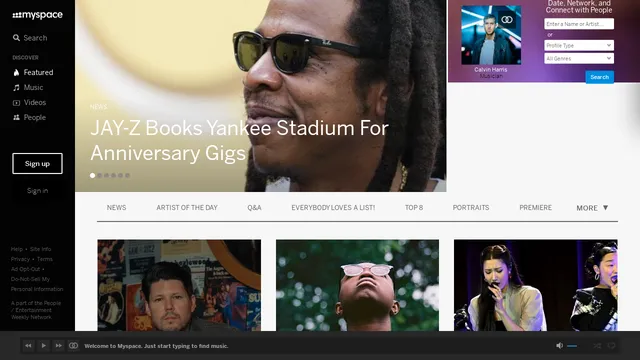Viewport: 640px width, 360px height.
Task: Open the Terms footer link
Action: tap(44, 259)
